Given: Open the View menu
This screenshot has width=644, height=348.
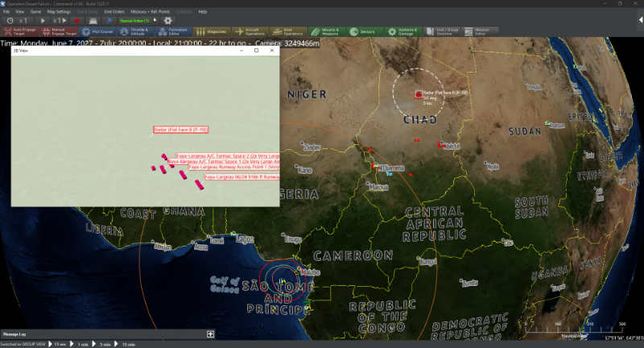Looking at the screenshot, I should [19, 11].
